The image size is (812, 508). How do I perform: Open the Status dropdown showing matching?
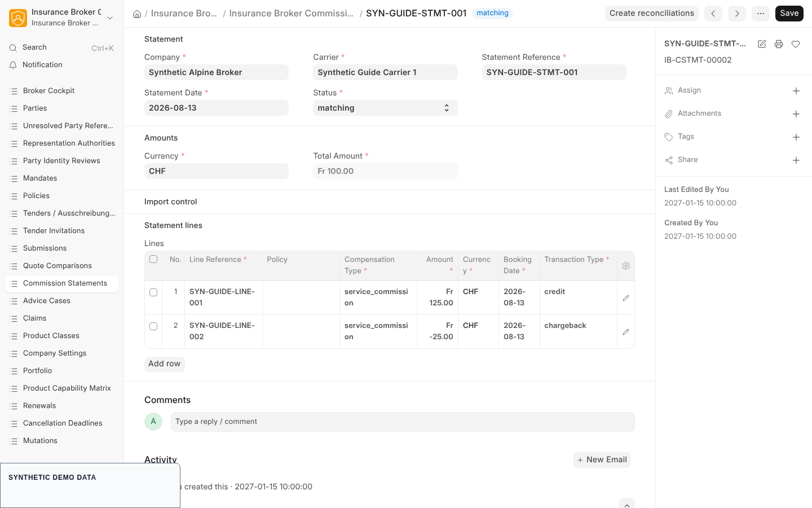pyautogui.click(x=385, y=108)
